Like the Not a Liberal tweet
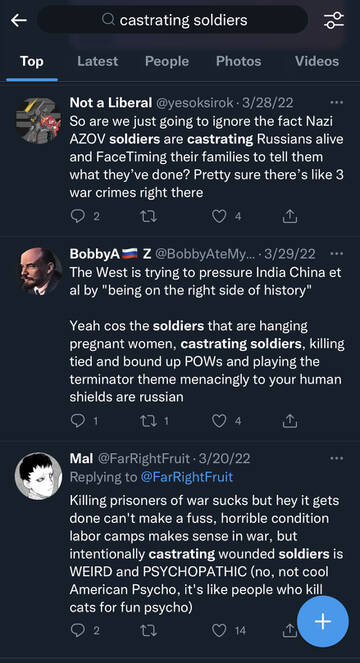 [219, 216]
